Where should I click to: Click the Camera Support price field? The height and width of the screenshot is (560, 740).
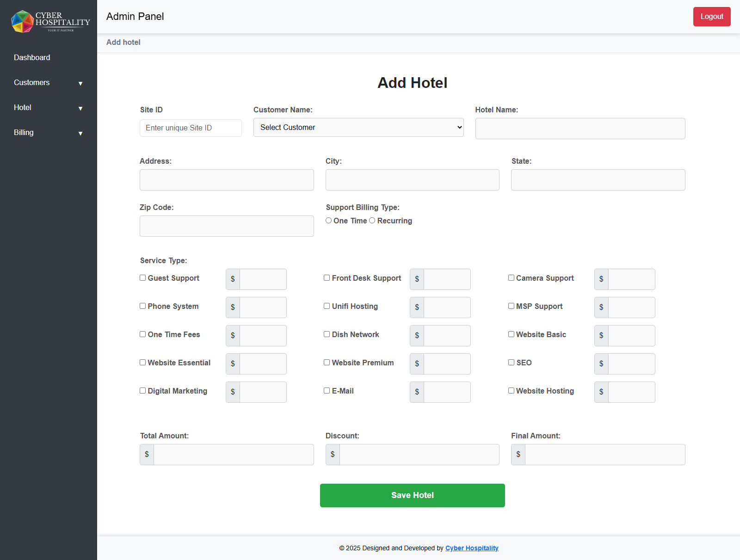point(631,279)
